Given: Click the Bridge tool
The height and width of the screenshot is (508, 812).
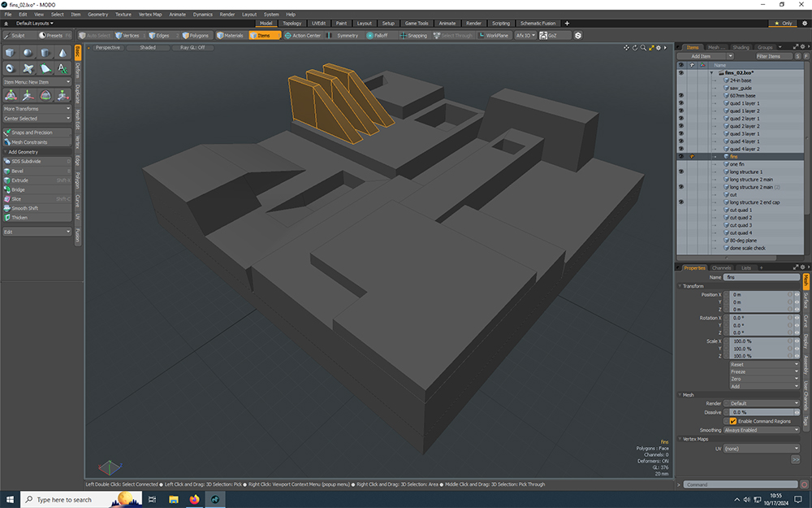Looking at the screenshot, I should [x=37, y=189].
